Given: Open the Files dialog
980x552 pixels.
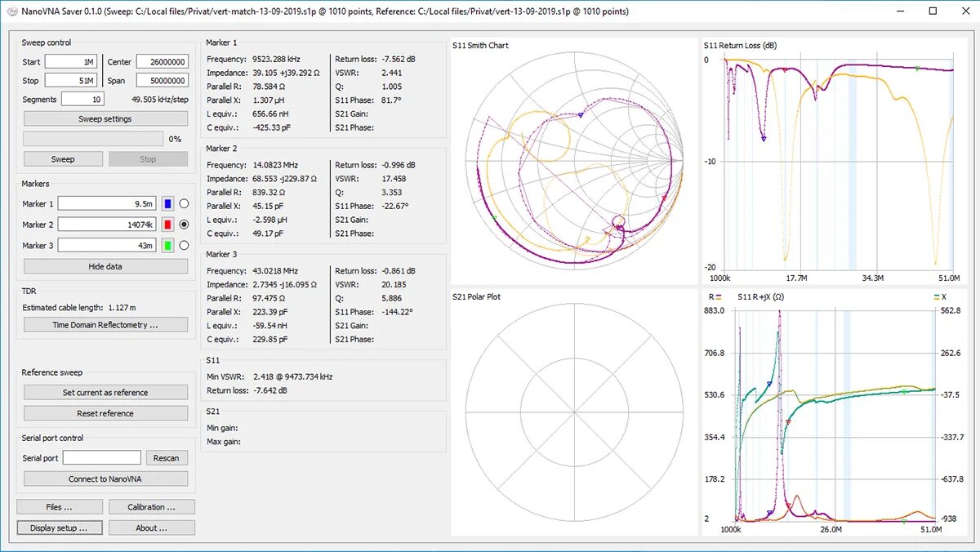Looking at the screenshot, I should [60, 507].
